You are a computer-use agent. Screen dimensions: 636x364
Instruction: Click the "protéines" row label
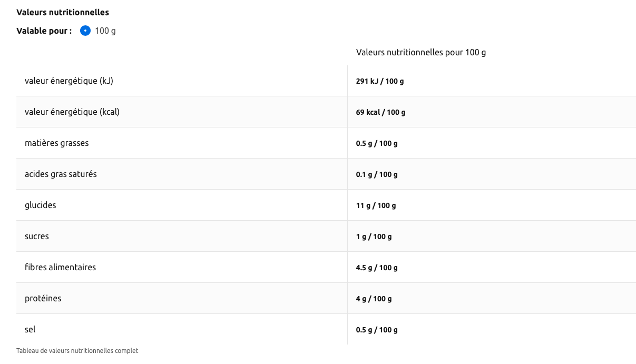coord(43,298)
